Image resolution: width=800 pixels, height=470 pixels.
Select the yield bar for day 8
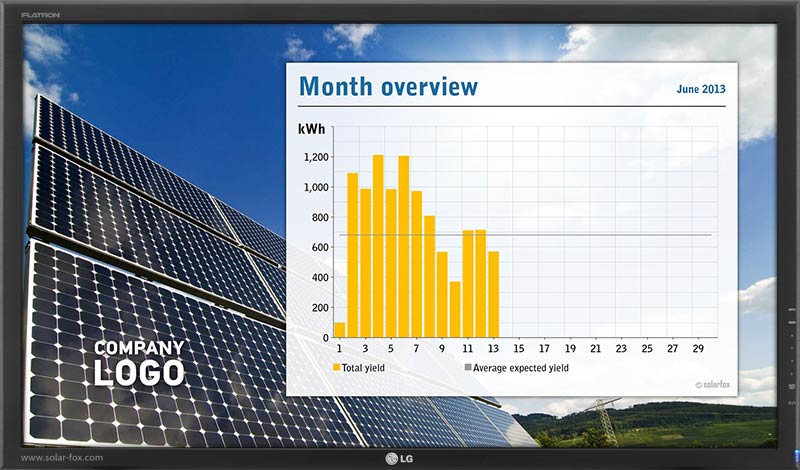pyautogui.click(x=430, y=277)
